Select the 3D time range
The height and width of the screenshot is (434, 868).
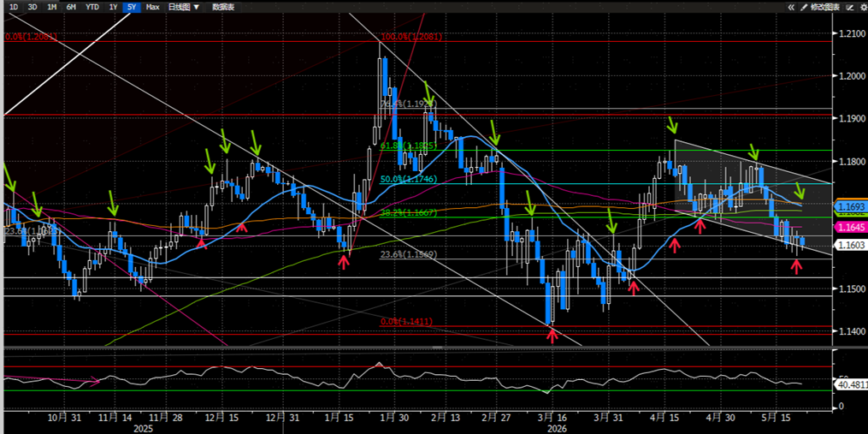32,7
